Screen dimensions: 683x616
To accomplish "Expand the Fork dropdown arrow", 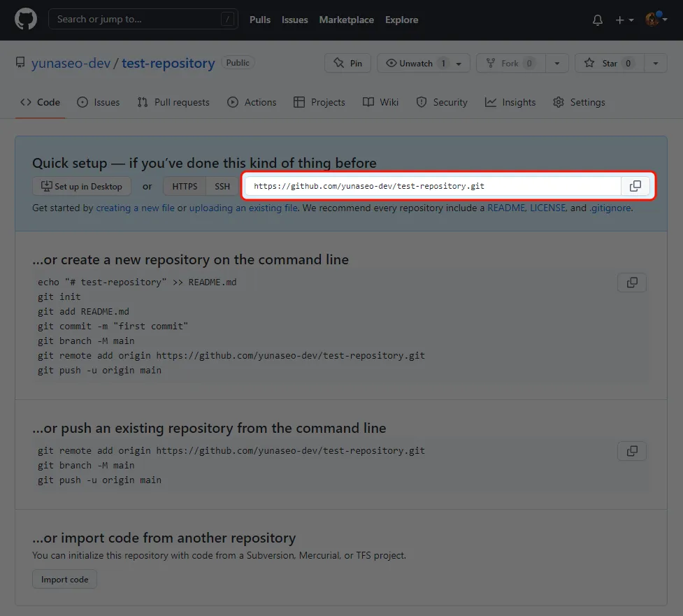I will pos(557,63).
